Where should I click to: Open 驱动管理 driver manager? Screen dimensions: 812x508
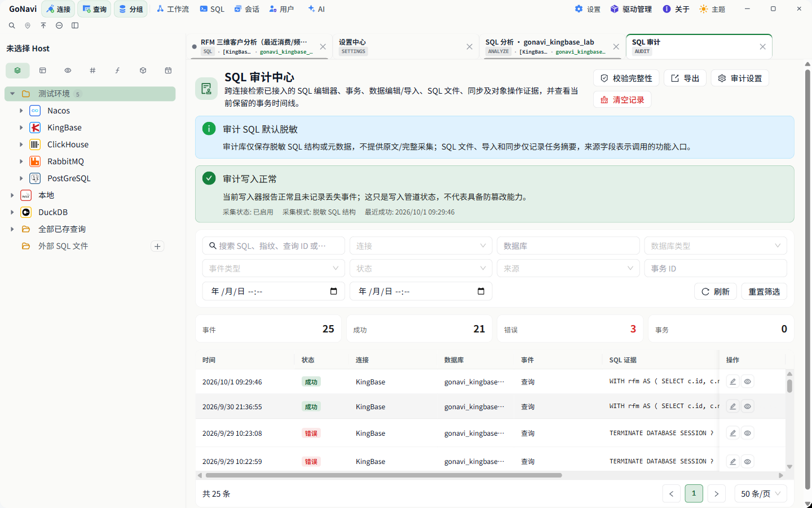click(631, 9)
